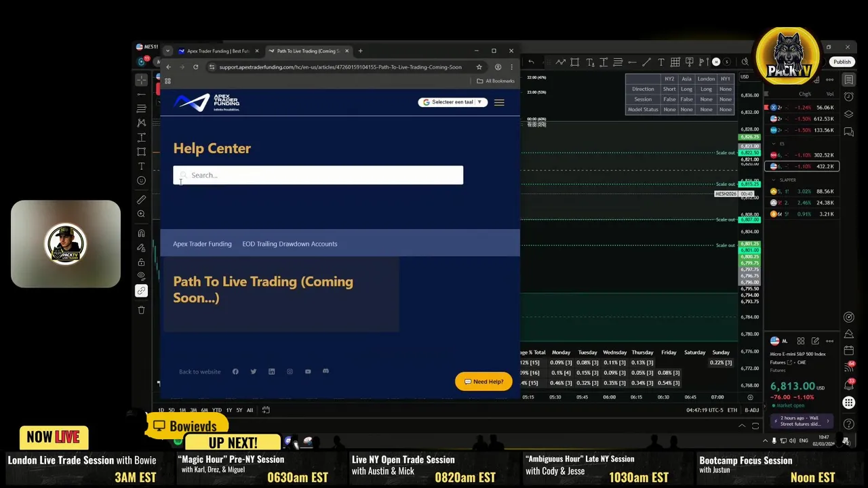The width and height of the screenshot is (868, 488).
Task: Reload the Apex support page
Action: pos(195,67)
